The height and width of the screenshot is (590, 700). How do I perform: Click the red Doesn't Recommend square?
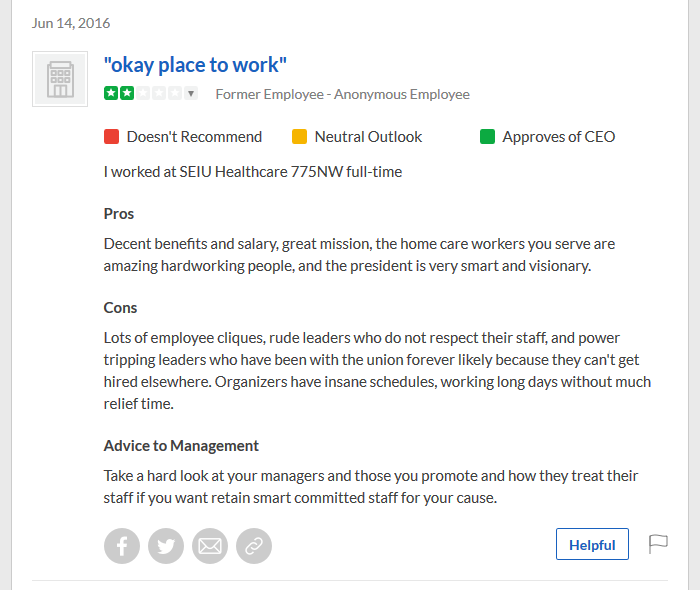pos(112,137)
